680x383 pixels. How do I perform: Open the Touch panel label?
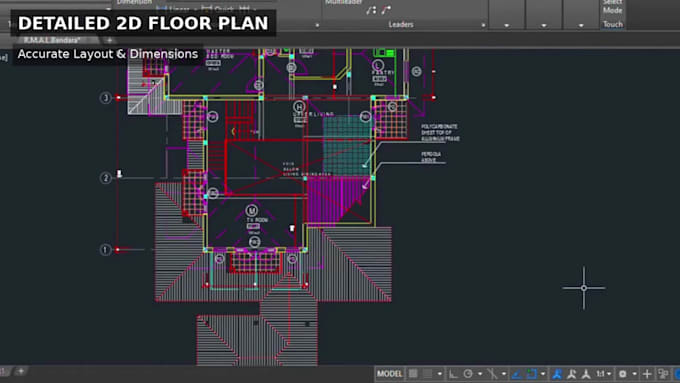click(613, 24)
